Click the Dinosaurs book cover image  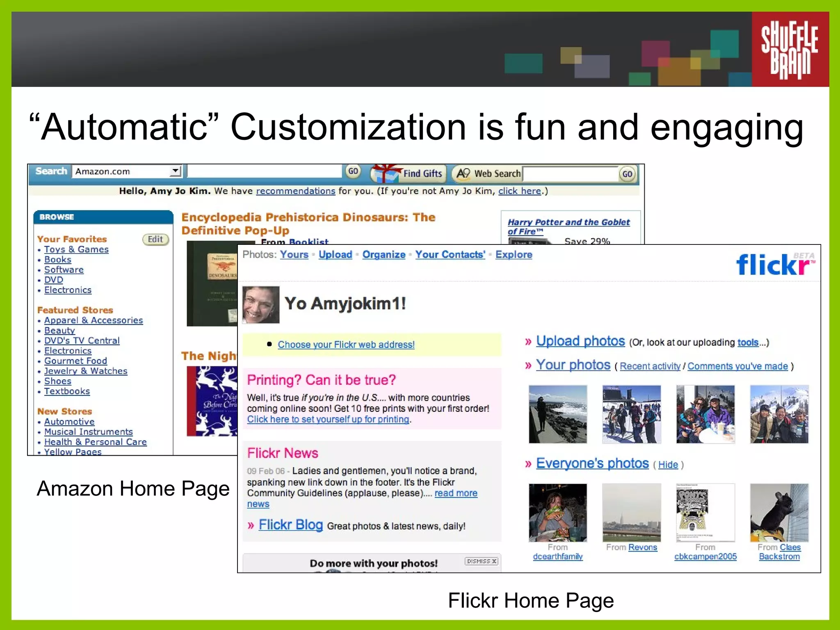tap(212, 283)
